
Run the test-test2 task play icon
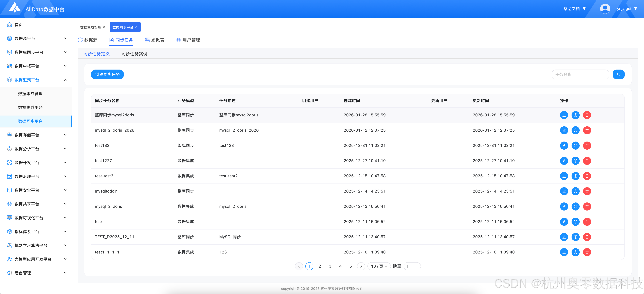pyautogui.click(x=575, y=176)
